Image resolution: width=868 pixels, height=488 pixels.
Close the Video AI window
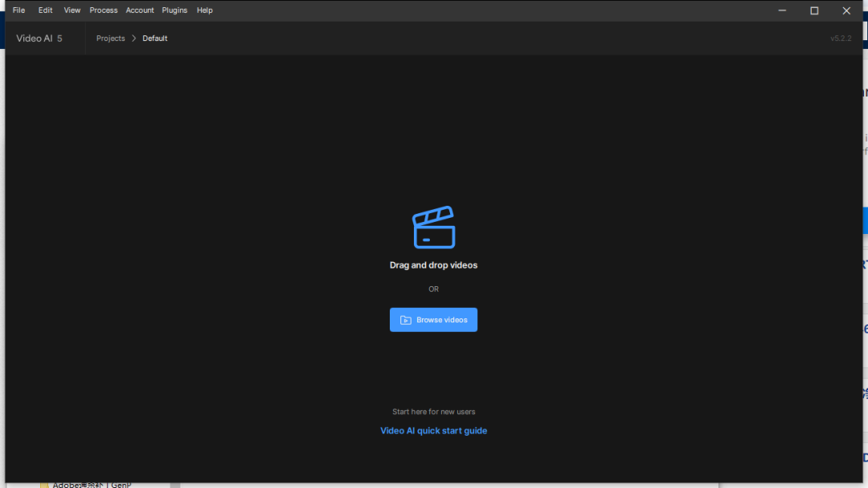click(x=845, y=10)
